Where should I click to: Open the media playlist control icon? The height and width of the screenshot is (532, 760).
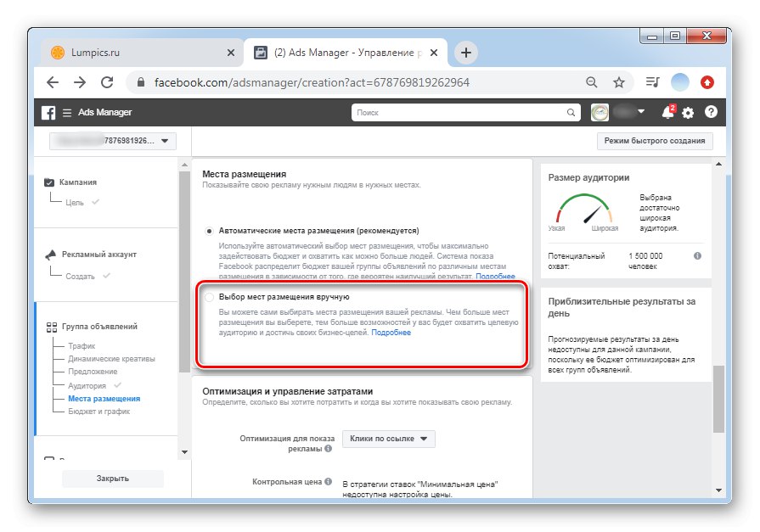pos(652,82)
